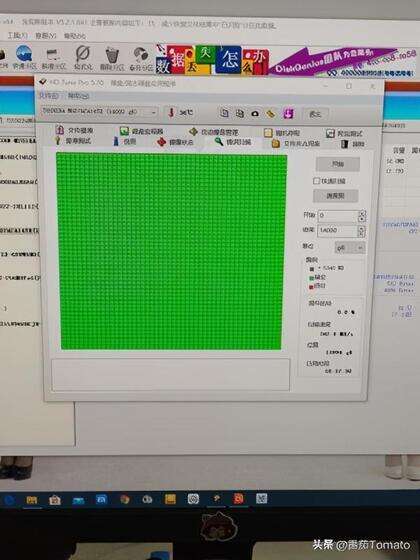The height and width of the screenshot is (560, 420).
Task: Click the Start position input field
Action: pos(338,215)
